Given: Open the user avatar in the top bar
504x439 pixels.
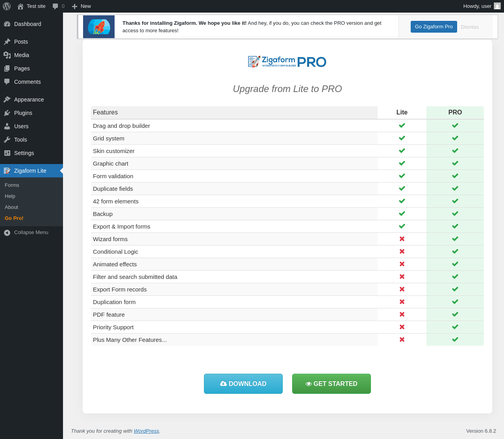Looking at the screenshot, I should coord(497,6).
